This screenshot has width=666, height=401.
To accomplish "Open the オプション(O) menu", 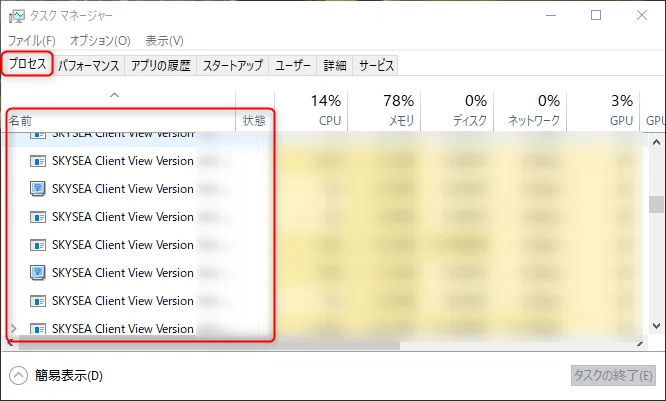I will tap(100, 41).
